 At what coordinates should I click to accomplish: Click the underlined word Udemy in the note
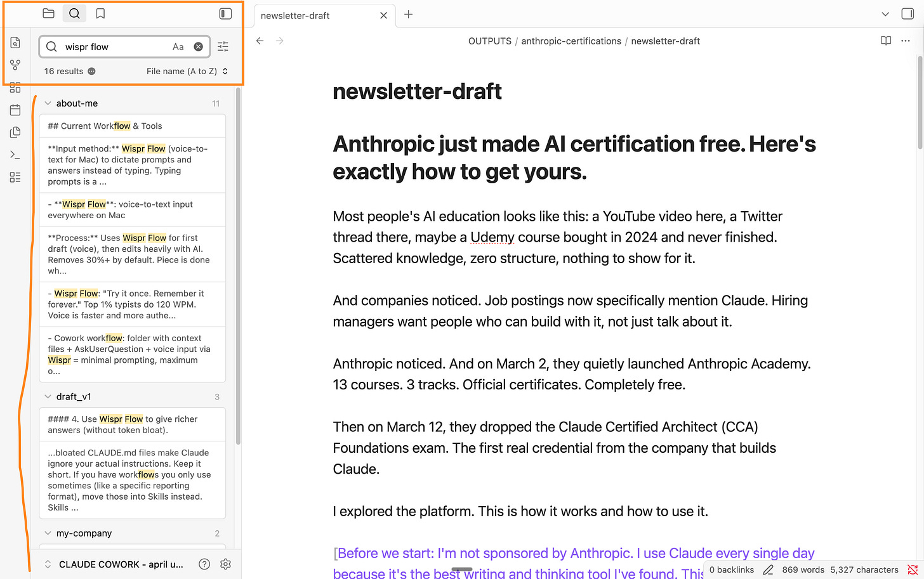click(x=492, y=237)
